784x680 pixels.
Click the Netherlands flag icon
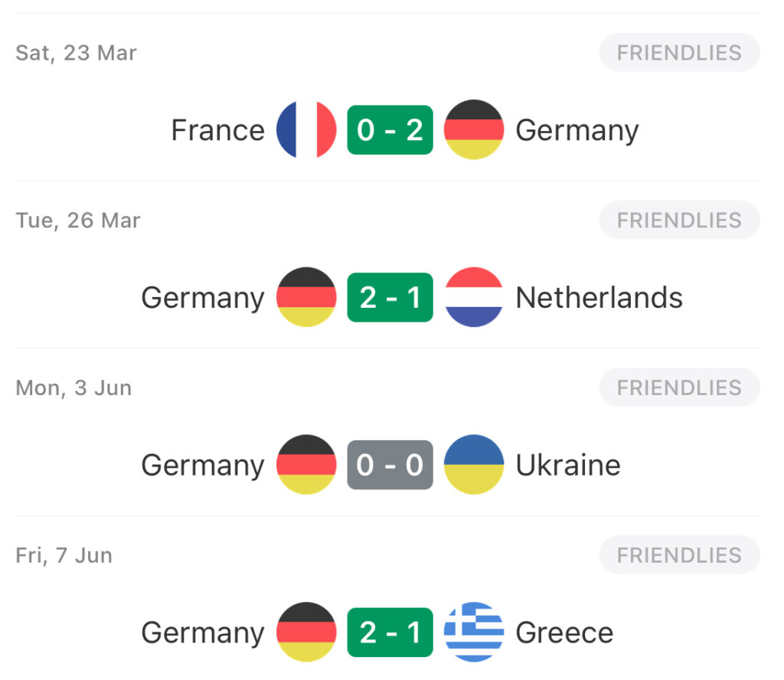click(x=474, y=297)
